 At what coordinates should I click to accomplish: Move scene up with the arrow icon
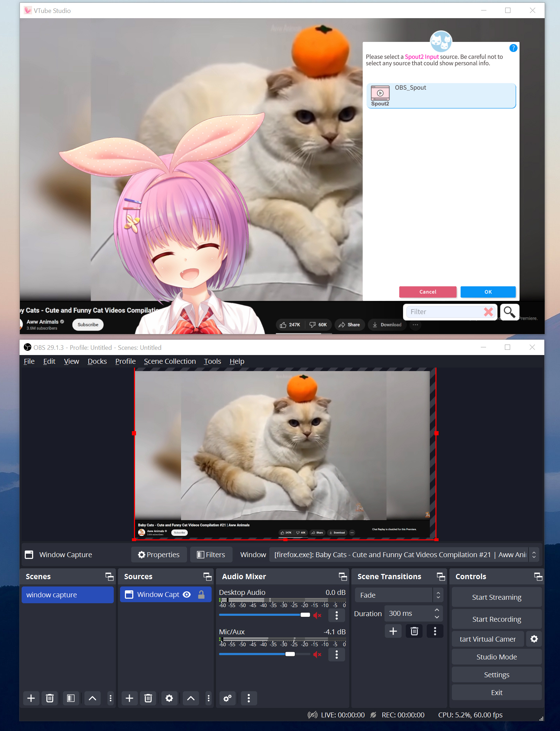click(x=92, y=698)
